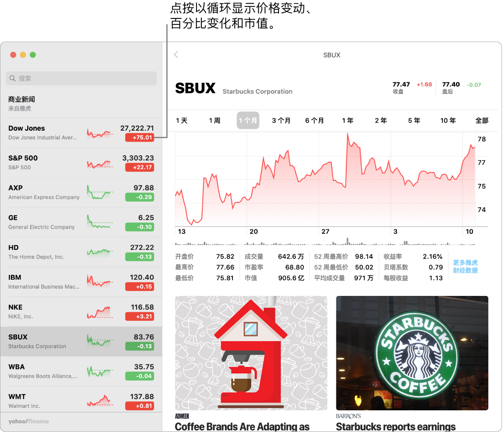Toggle GE -0.10 change badge
The width and height of the screenshot is (504, 434).
(x=139, y=227)
